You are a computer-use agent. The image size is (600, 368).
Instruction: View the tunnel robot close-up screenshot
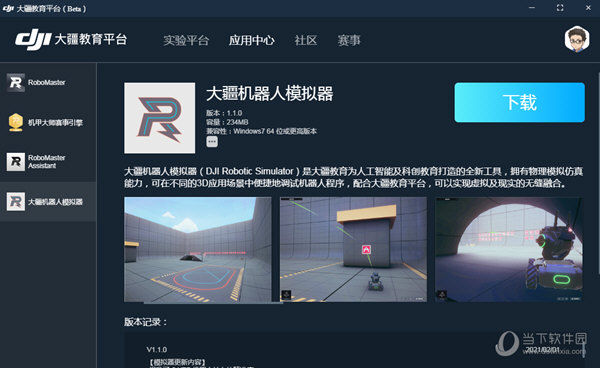coord(509,249)
